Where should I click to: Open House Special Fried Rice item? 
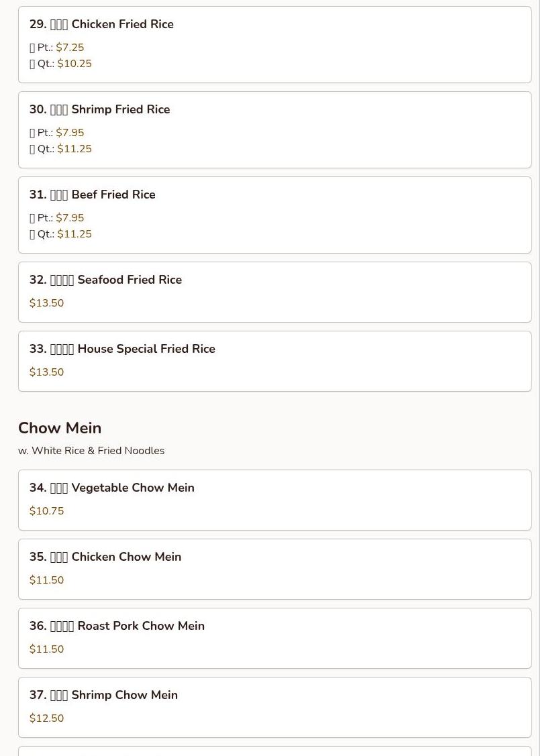[274, 361]
